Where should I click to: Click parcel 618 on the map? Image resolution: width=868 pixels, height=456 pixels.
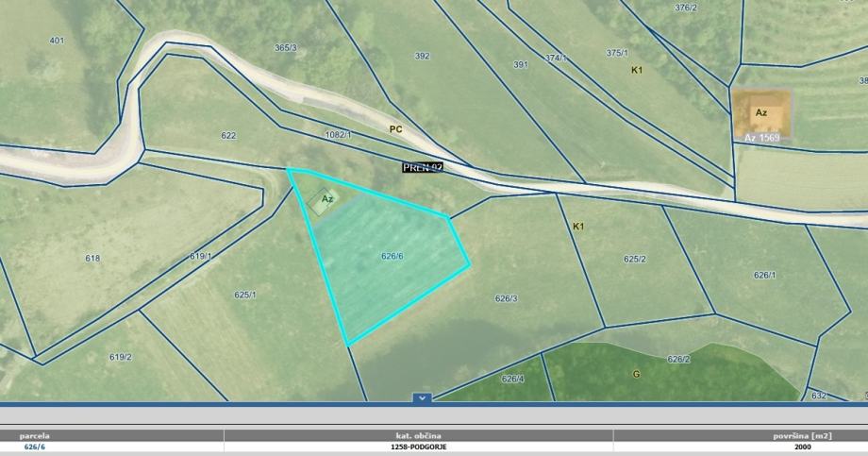tap(92, 258)
